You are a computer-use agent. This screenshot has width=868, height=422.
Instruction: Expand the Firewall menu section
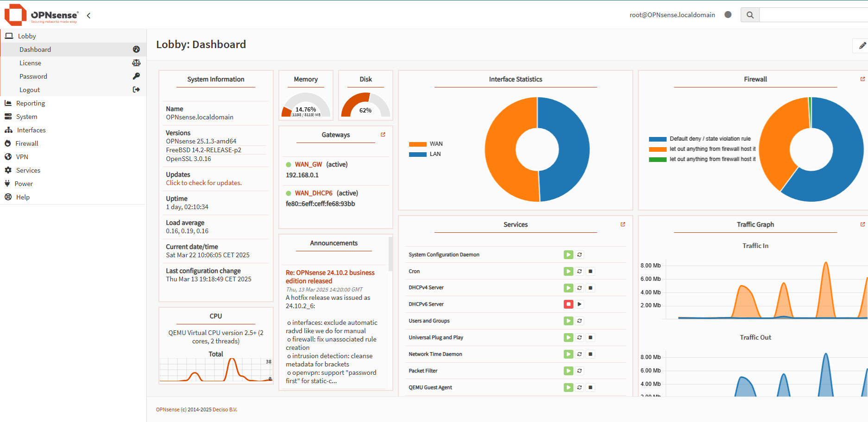coord(73,143)
